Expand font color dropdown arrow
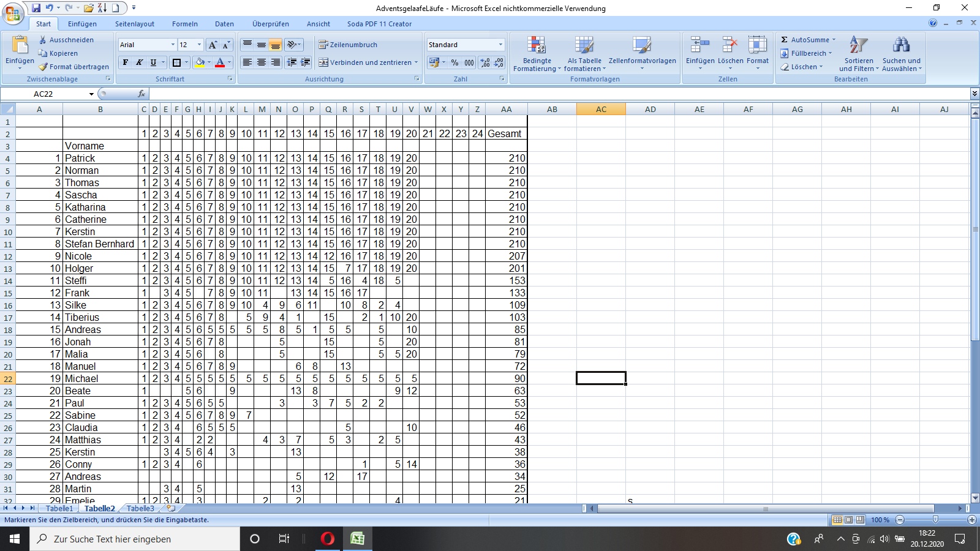The width and height of the screenshot is (980, 551). (230, 62)
